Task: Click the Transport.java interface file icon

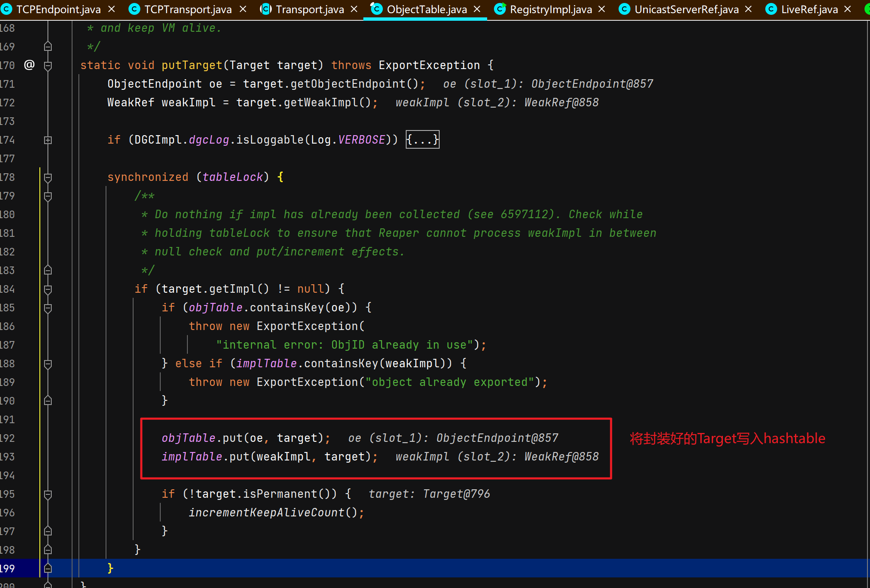Action: (266, 9)
